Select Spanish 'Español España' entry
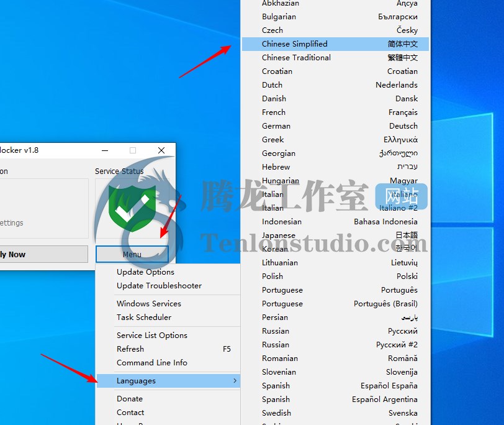Viewport: 504px width, 425px height. pyautogui.click(x=335, y=386)
